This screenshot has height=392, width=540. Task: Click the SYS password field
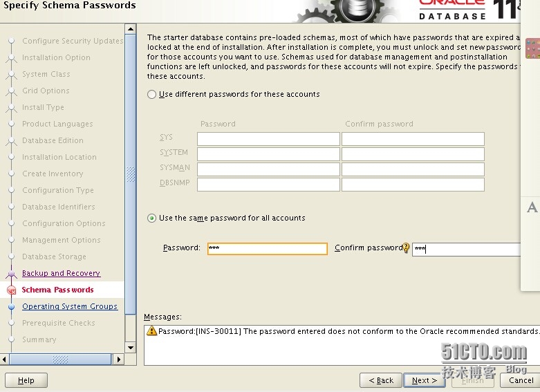tap(268, 139)
